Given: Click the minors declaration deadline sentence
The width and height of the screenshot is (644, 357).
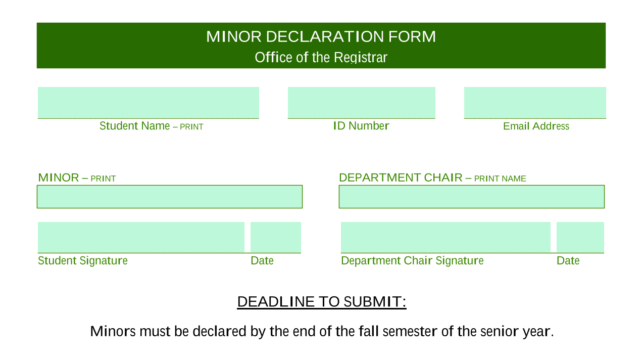Looking at the screenshot, I should point(322,332).
